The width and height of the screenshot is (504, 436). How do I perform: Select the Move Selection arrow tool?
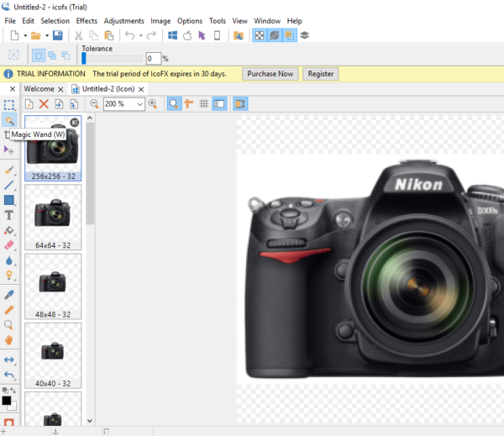[8, 150]
